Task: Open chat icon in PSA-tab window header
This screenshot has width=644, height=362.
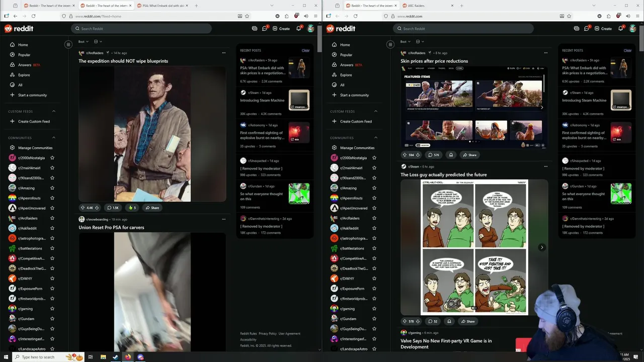Action: point(265,29)
